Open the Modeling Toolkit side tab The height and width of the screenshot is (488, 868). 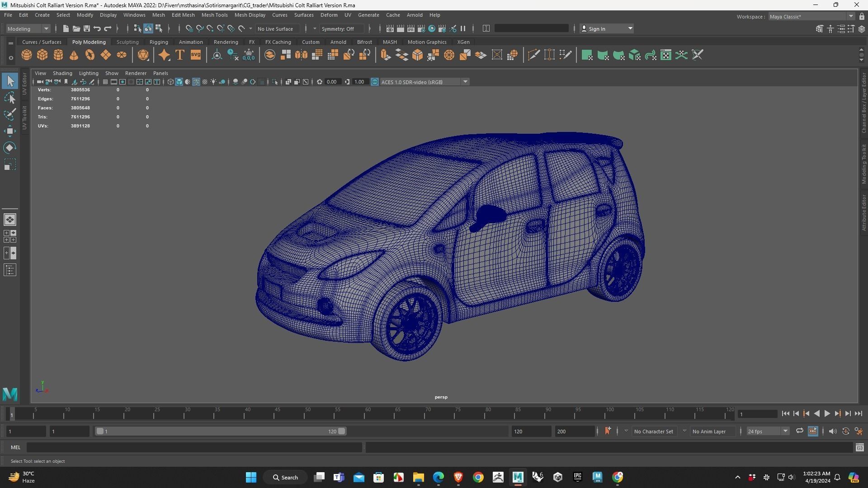tap(863, 164)
